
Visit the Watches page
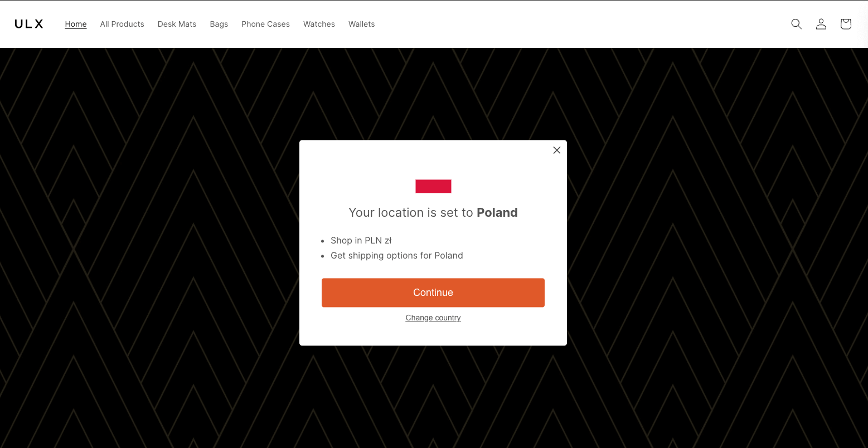click(x=319, y=24)
